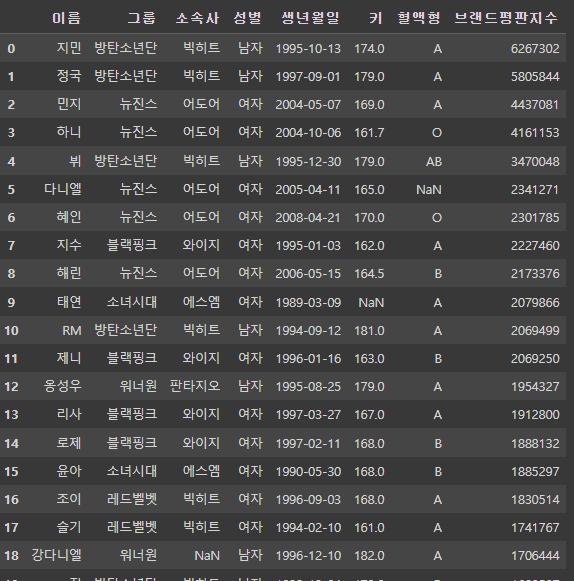This screenshot has width=574, height=581.
Task: Select the name cell 윤아
Action: point(69,471)
